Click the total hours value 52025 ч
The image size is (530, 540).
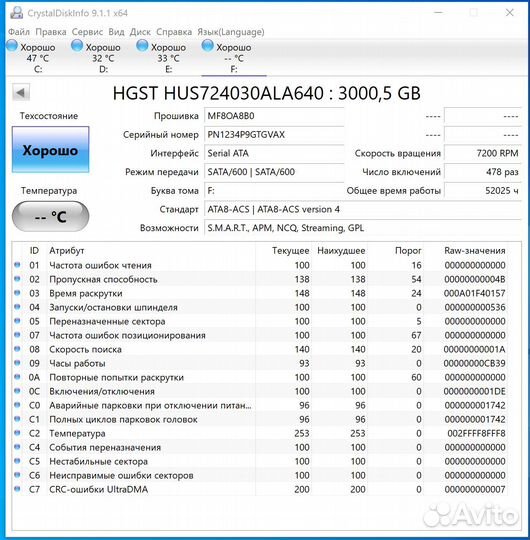click(x=482, y=190)
